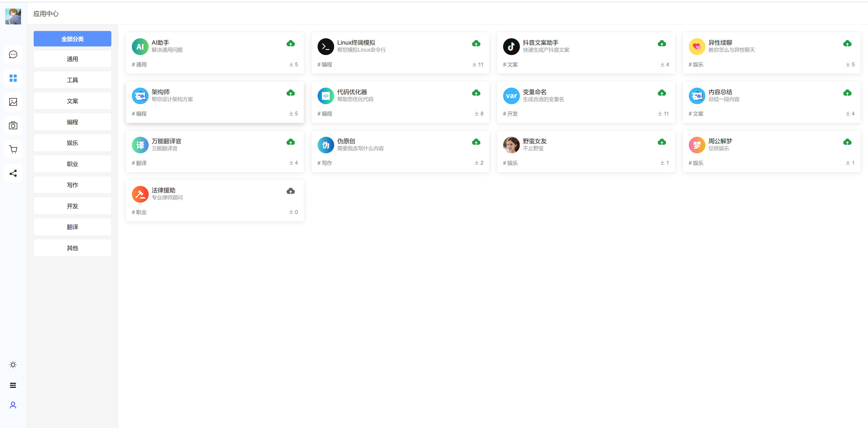
Task: Open the image gallery sidebar icon
Action: [13, 102]
